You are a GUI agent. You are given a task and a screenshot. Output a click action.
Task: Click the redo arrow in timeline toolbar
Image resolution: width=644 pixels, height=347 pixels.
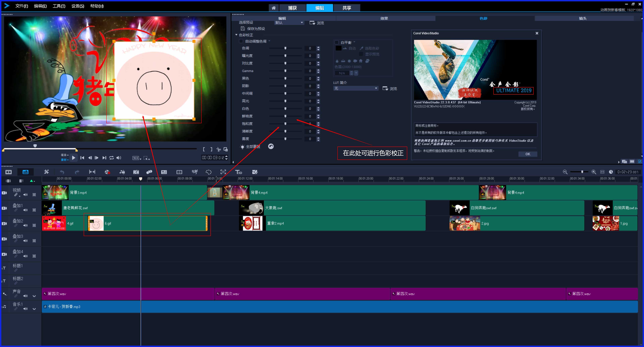tap(77, 172)
